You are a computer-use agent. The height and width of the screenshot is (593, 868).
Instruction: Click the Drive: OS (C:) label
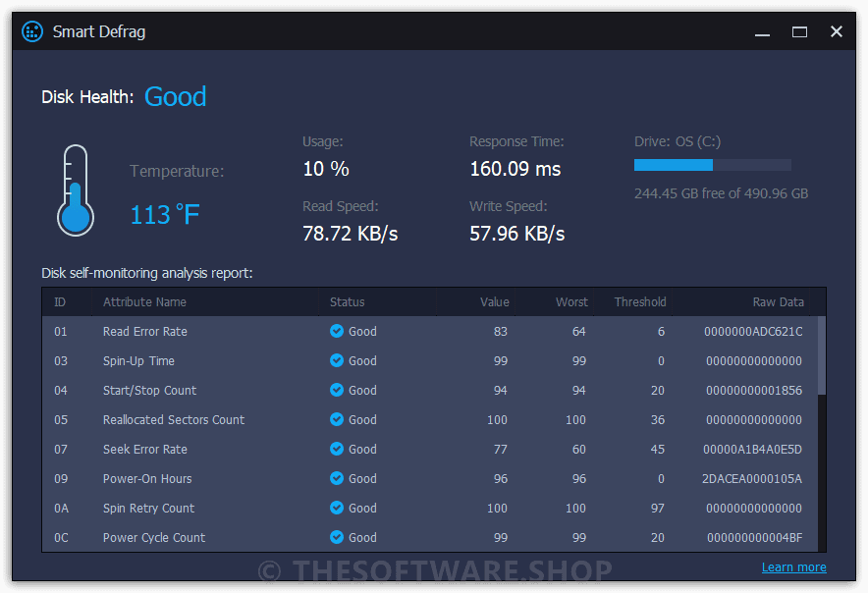pyautogui.click(x=677, y=141)
